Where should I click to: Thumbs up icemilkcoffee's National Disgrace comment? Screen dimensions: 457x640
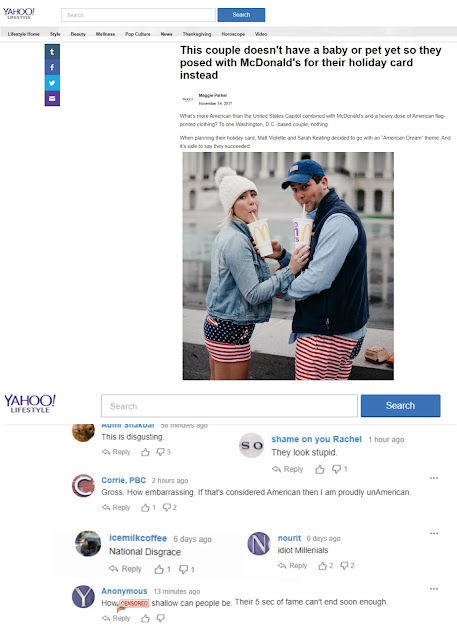coord(159,569)
